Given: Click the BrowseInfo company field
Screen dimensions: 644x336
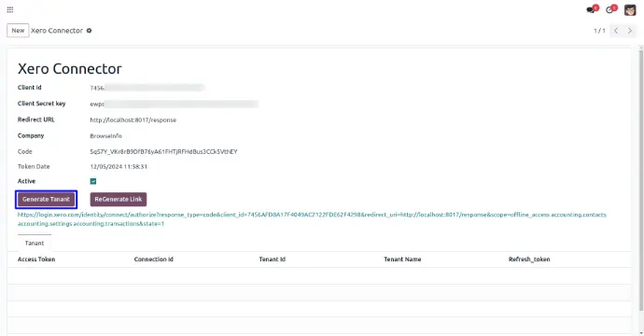Looking at the screenshot, I should pos(106,136).
